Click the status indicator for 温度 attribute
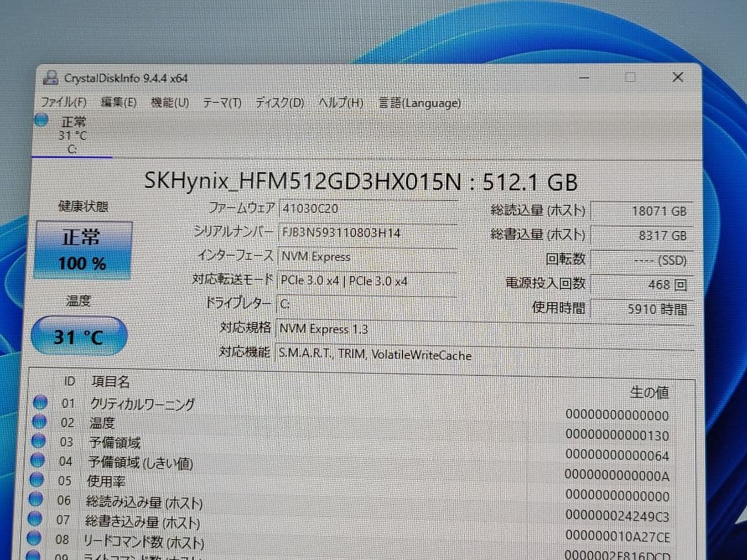The height and width of the screenshot is (560, 747). click(x=41, y=422)
